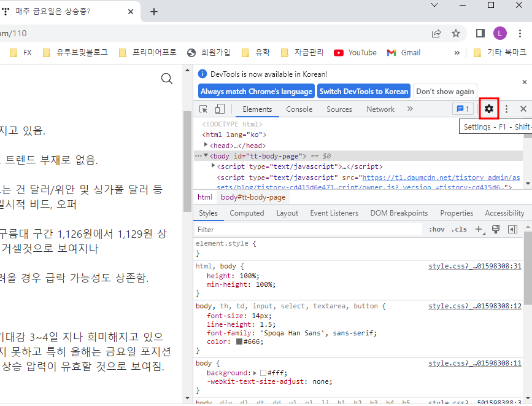Open the 유학 bookmark folder
Image resolution: width=532 pixels, height=406 pixels.
(x=256, y=53)
